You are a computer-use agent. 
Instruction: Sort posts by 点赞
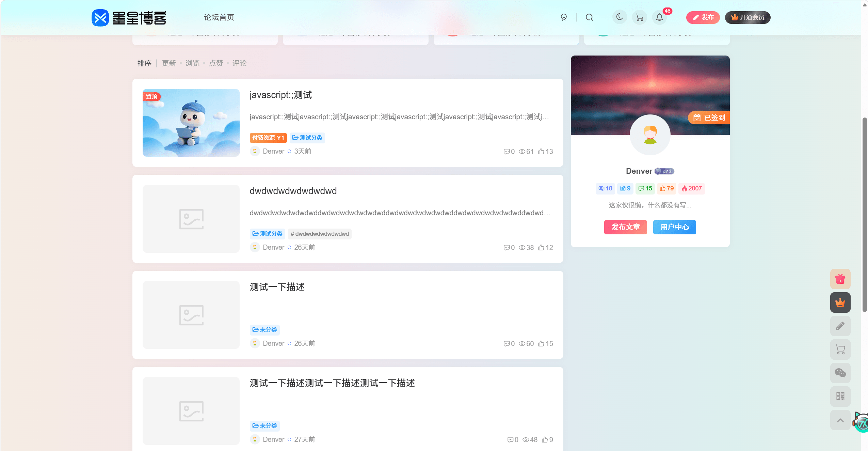point(216,63)
